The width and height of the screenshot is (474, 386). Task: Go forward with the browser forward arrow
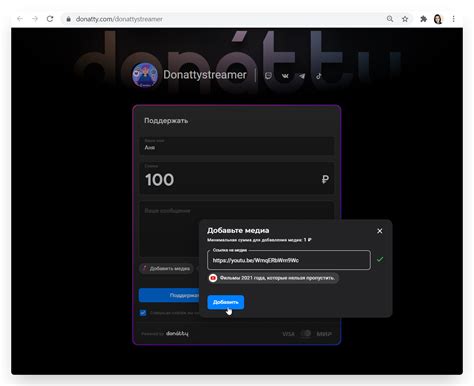tap(35, 19)
